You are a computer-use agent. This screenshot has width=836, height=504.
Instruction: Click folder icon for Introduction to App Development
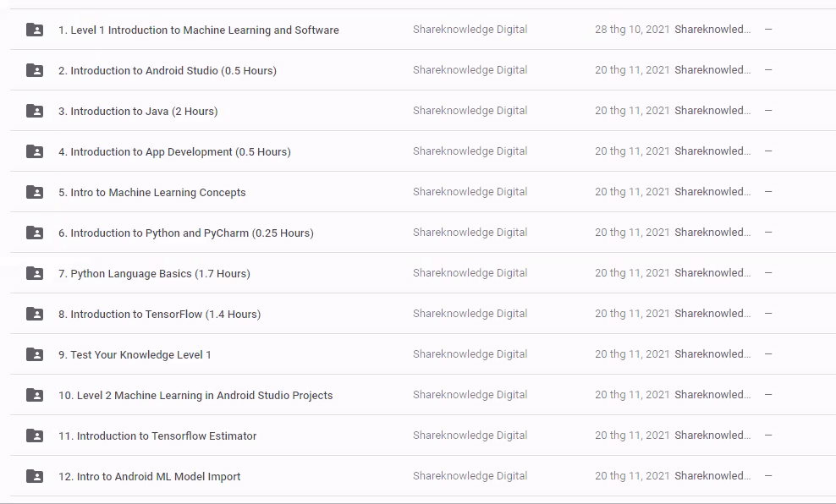pos(35,151)
